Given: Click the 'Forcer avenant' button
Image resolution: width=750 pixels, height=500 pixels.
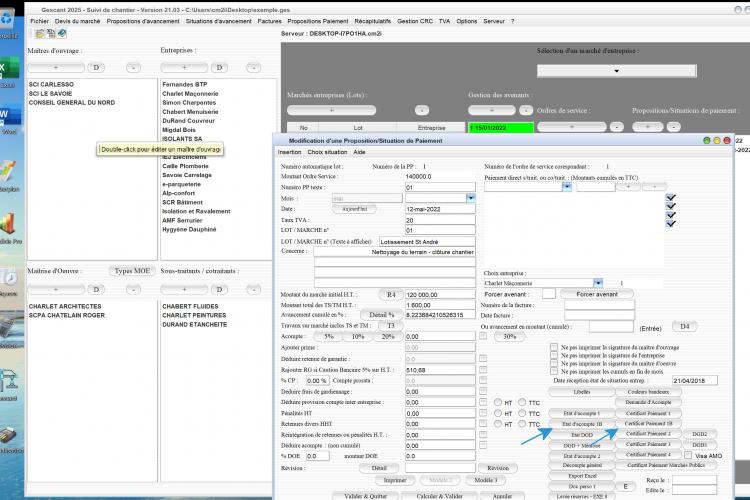Looking at the screenshot, I should [x=596, y=294].
